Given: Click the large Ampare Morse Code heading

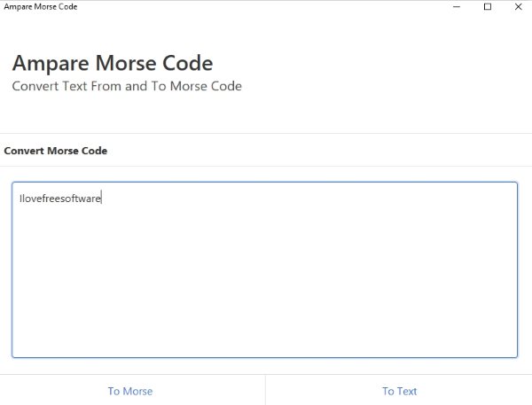Looking at the screenshot, I should 113,64.
